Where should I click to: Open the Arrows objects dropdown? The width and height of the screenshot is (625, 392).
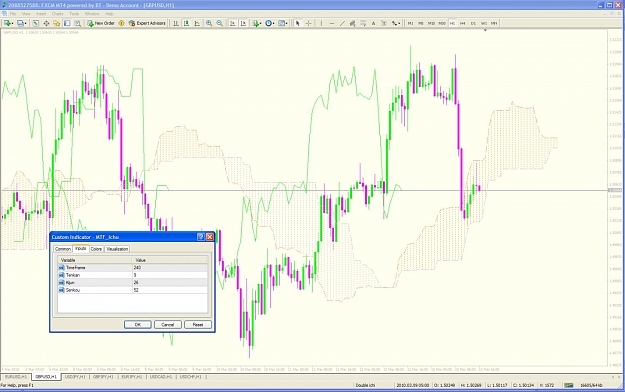[x=395, y=24]
